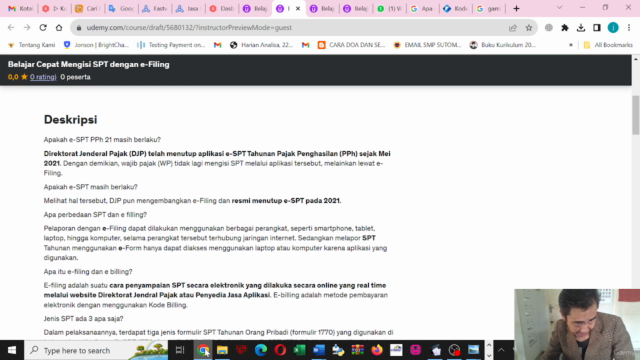Open the EMAIL SMP SUTOM bookmark

(x=427, y=45)
